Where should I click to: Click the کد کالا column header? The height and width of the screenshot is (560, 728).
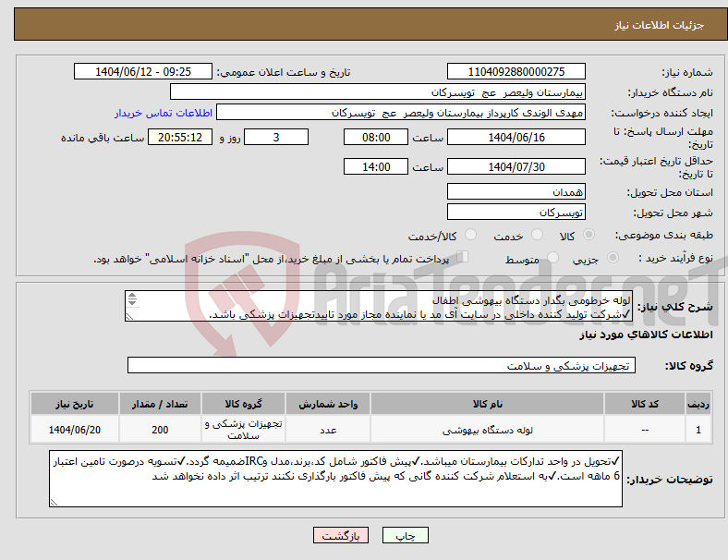645,404
